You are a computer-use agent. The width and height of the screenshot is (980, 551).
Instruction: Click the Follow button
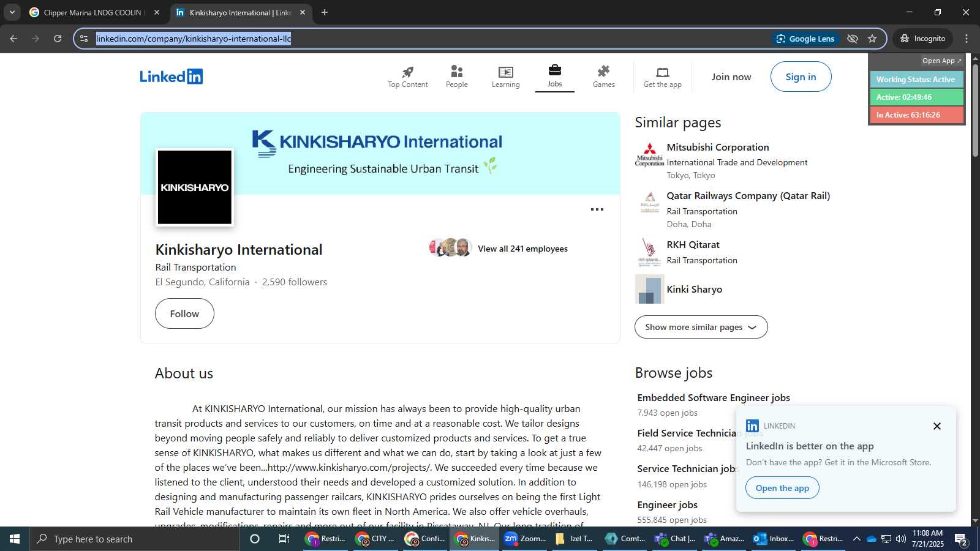(x=184, y=313)
